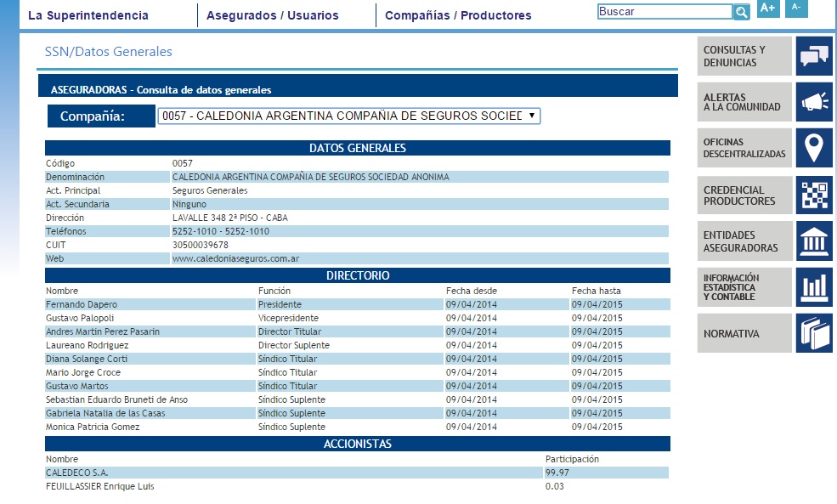The image size is (837, 504).
Task: Open the Compañía dropdown selector
Action: coord(349,116)
